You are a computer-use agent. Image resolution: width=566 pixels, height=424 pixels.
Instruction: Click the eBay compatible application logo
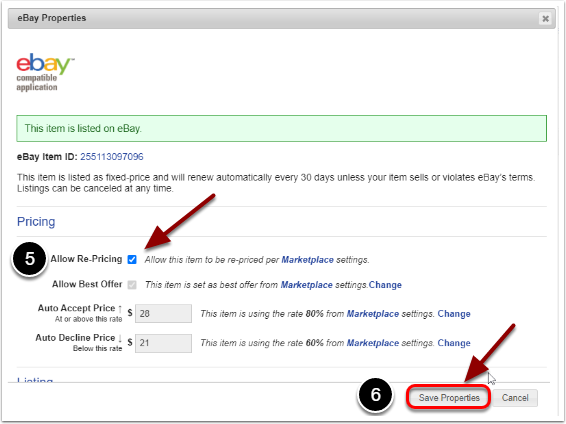tap(45, 72)
